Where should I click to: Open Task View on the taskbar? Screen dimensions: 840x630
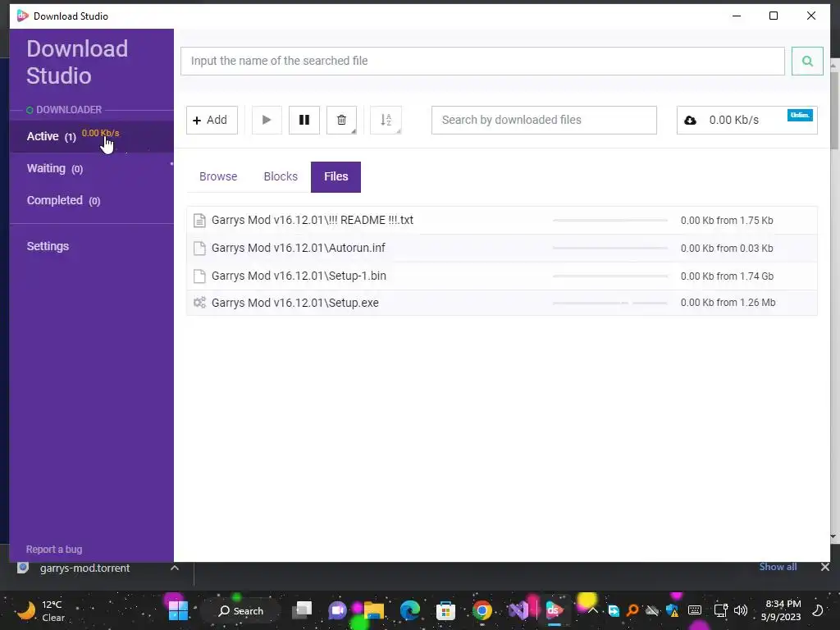click(302, 610)
